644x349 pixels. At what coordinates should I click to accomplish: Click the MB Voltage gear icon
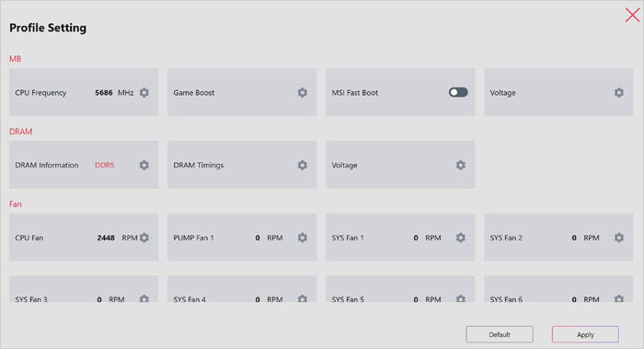click(619, 92)
